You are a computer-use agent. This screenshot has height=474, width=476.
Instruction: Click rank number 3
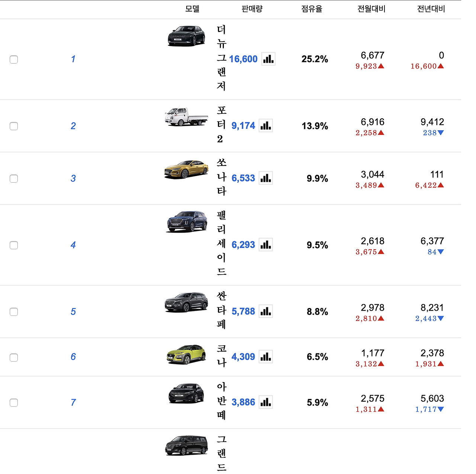[73, 178]
